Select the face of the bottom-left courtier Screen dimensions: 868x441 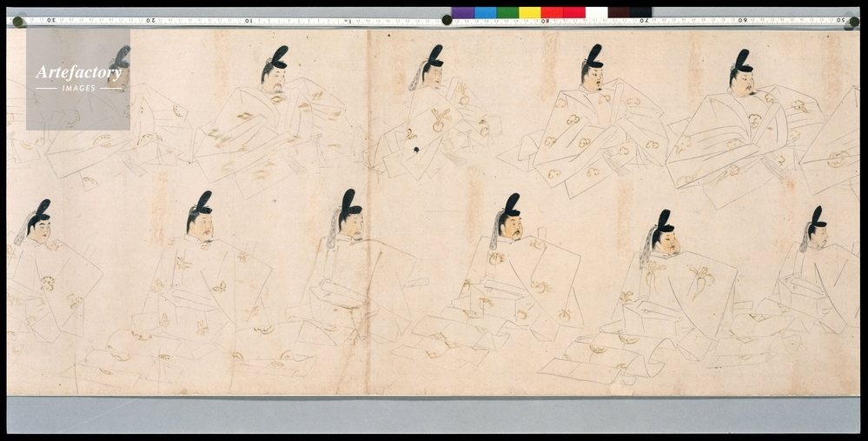(x=40, y=231)
